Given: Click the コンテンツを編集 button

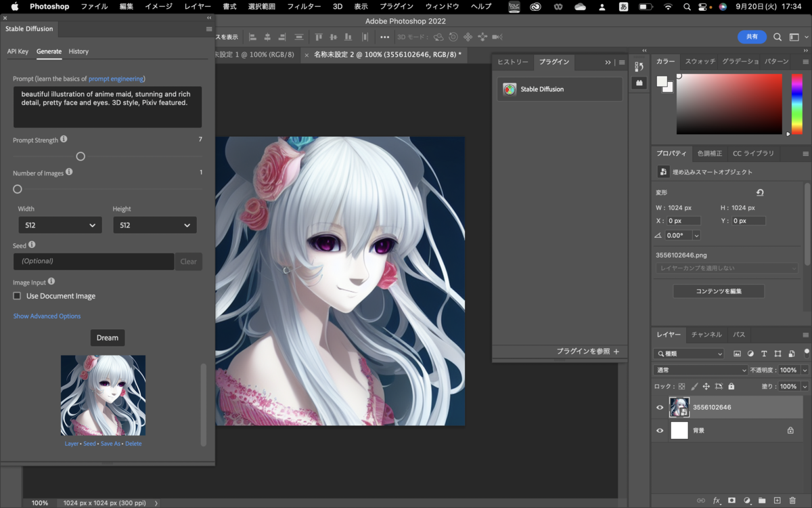Looking at the screenshot, I should coord(719,291).
